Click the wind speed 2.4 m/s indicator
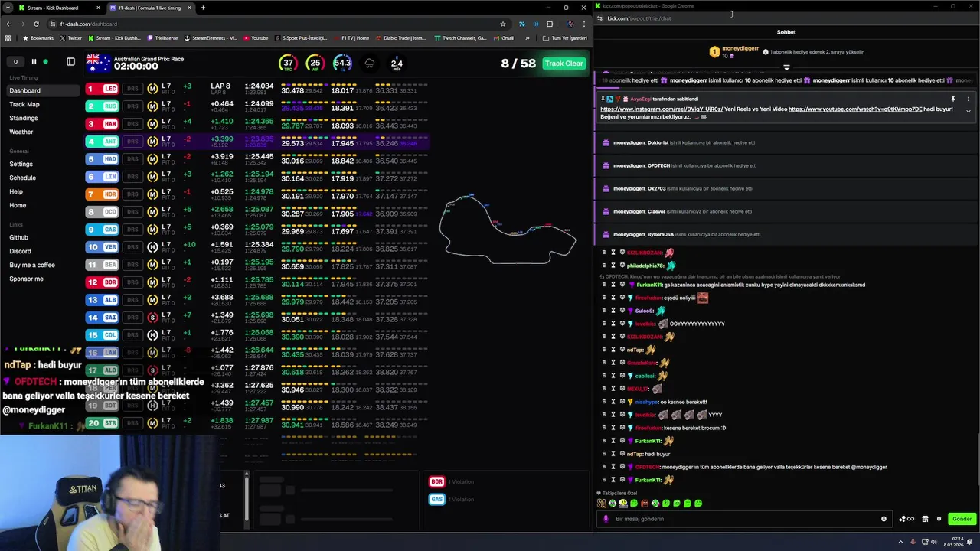The height and width of the screenshot is (551, 980). (397, 64)
